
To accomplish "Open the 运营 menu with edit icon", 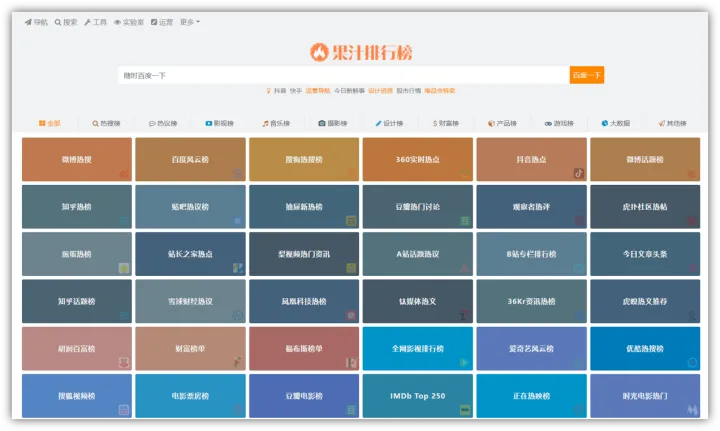I will pyautogui.click(x=162, y=22).
